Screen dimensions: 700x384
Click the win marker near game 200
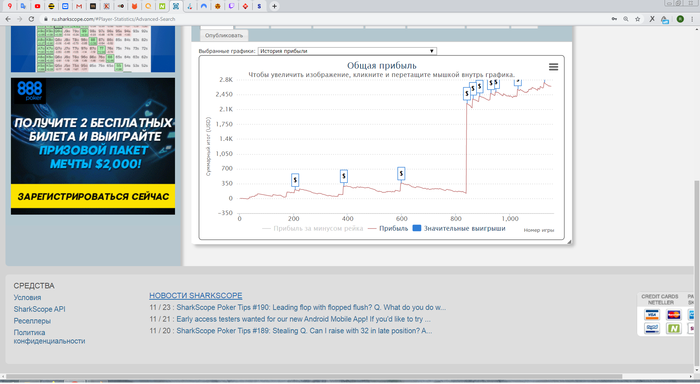(295, 180)
